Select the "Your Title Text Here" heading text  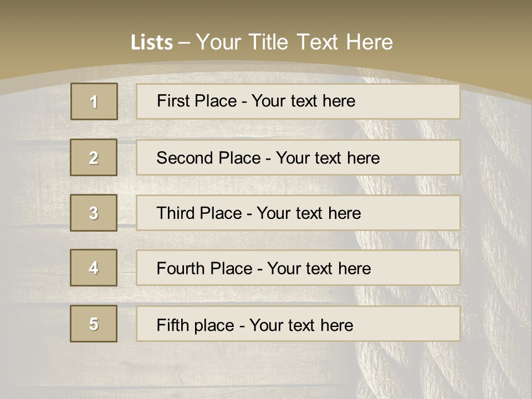(x=294, y=42)
